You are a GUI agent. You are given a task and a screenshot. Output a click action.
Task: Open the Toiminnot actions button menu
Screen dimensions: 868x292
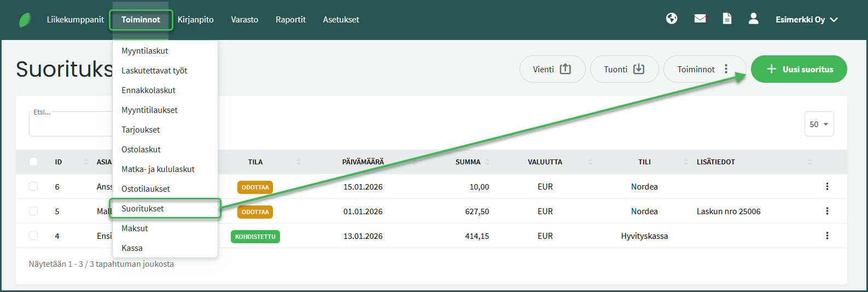point(704,69)
